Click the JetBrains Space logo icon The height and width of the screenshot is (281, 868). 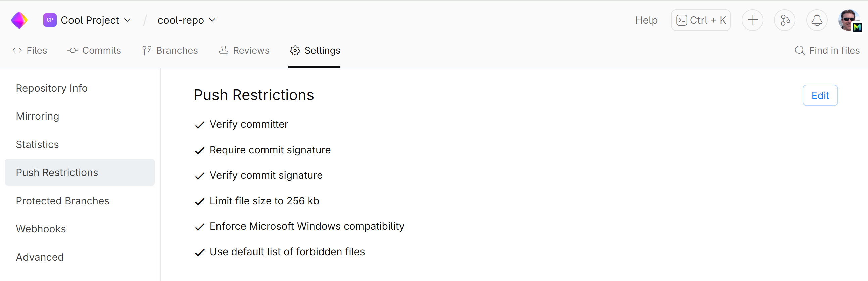pyautogui.click(x=19, y=20)
